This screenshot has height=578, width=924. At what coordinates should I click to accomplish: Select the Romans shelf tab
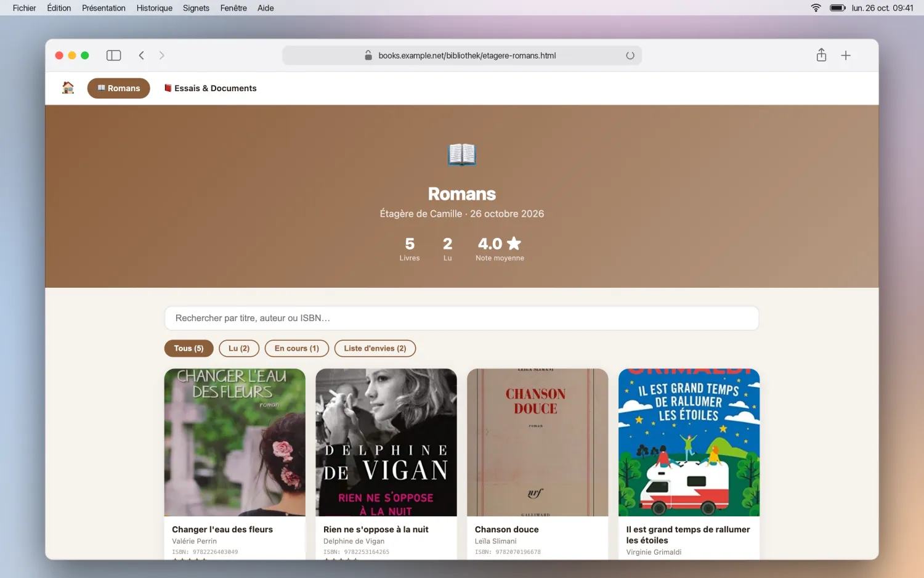[119, 88]
